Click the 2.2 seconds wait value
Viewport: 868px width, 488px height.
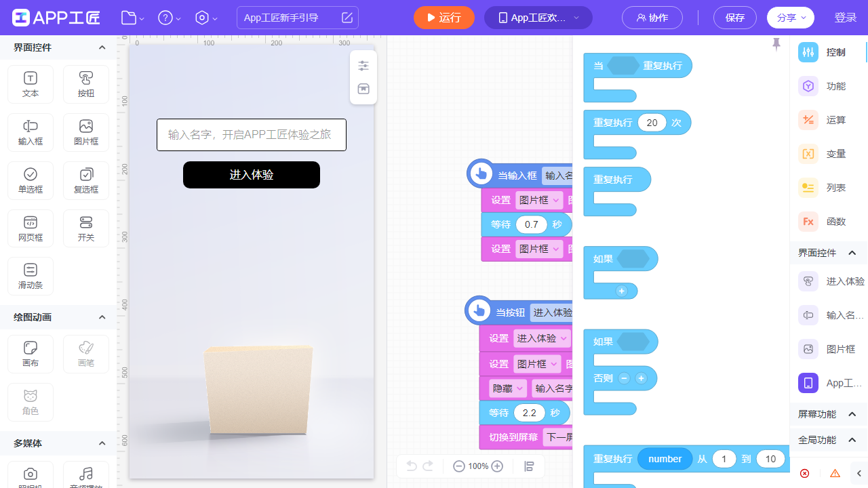click(x=530, y=413)
